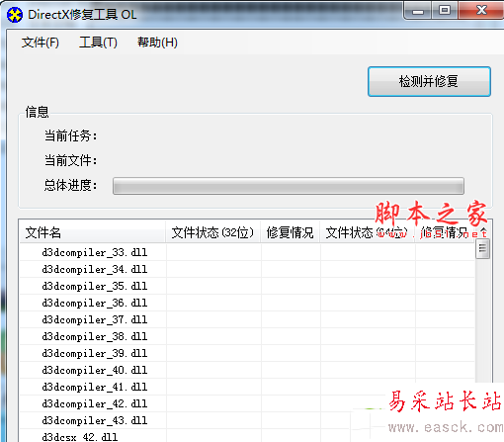Viewport: 504px width, 442px height.
Task: Select row d3dcompiler_38.dll
Action: [247, 336]
